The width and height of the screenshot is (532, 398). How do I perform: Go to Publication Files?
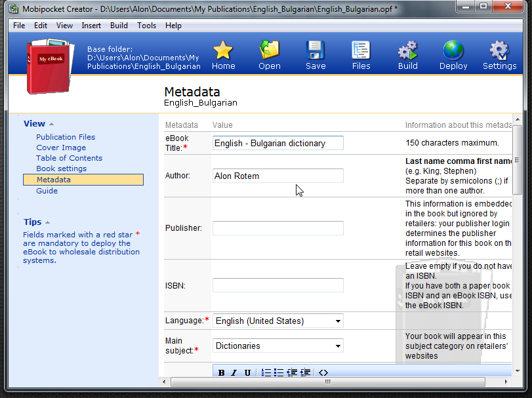tap(66, 137)
